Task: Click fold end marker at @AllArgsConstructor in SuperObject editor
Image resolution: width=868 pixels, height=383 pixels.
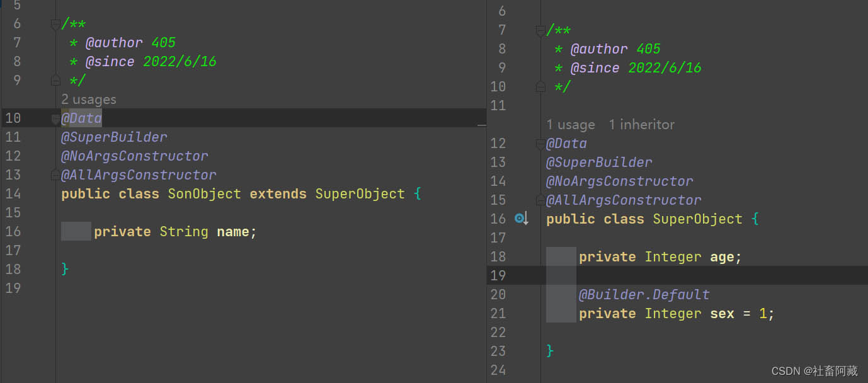Action: (540, 200)
